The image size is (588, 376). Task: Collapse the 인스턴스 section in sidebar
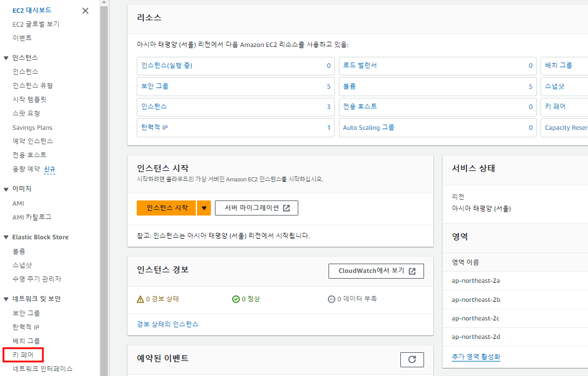[x=6, y=58]
